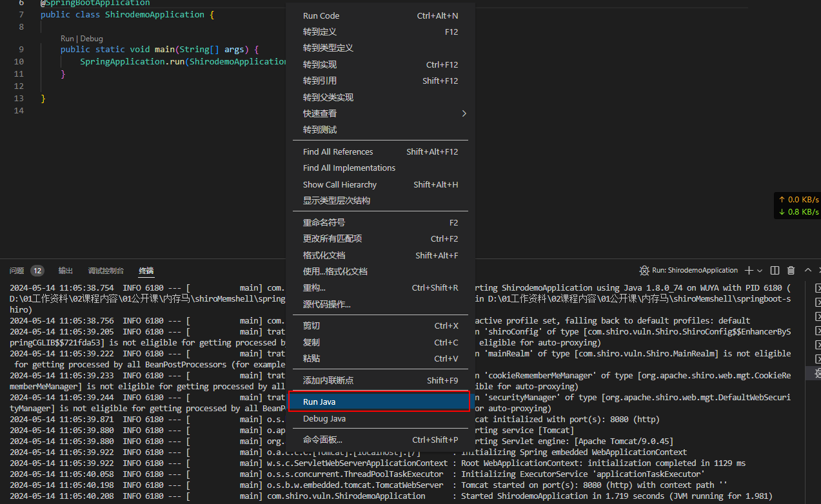
Task: Click the upload speed 0.0 KB/s readout
Action: (798, 200)
